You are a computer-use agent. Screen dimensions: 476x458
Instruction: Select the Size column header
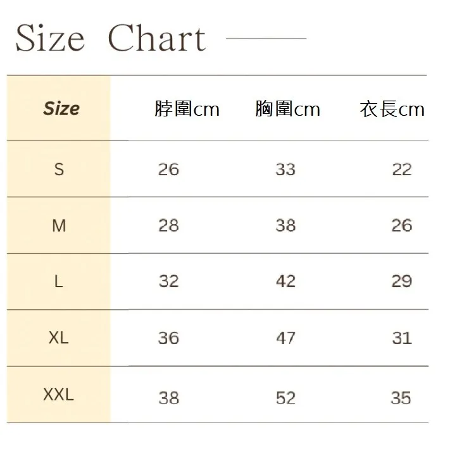pos(61,108)
